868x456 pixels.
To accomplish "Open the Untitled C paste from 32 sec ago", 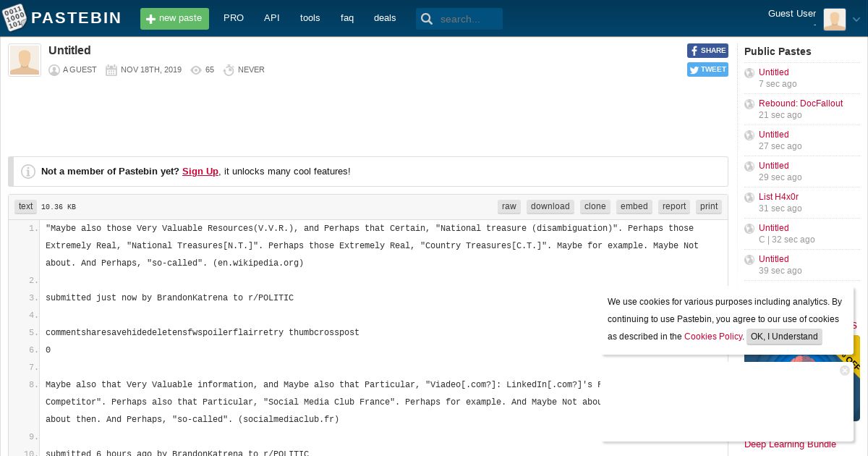I will click(774, 228).
